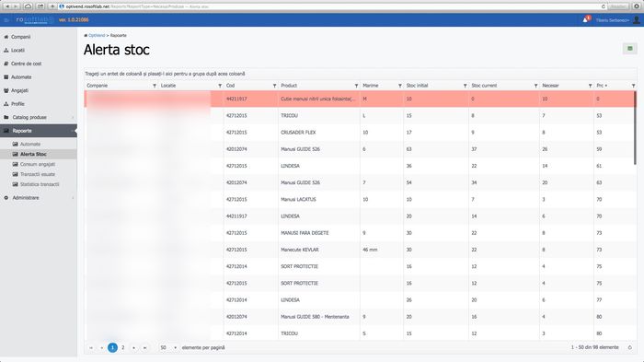
Task: Click Manusi LACATUS product cell
Action: click(x=319, y=200)
